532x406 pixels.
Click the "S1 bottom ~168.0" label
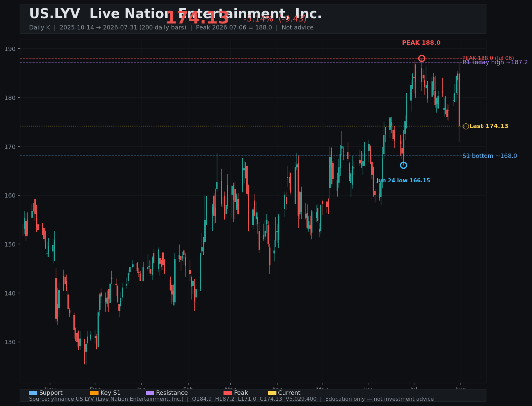tap(490, 156)
